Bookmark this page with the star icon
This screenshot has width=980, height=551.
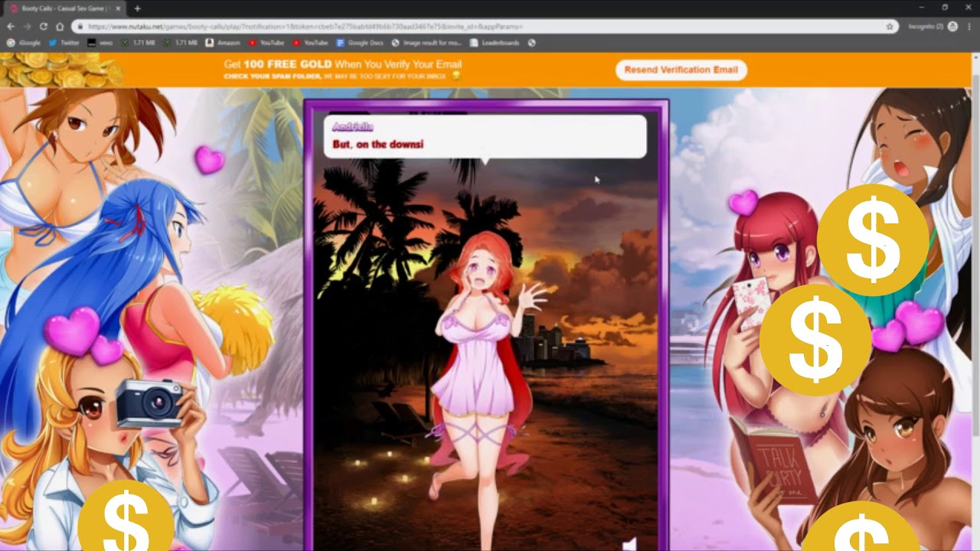pos(890,26)
